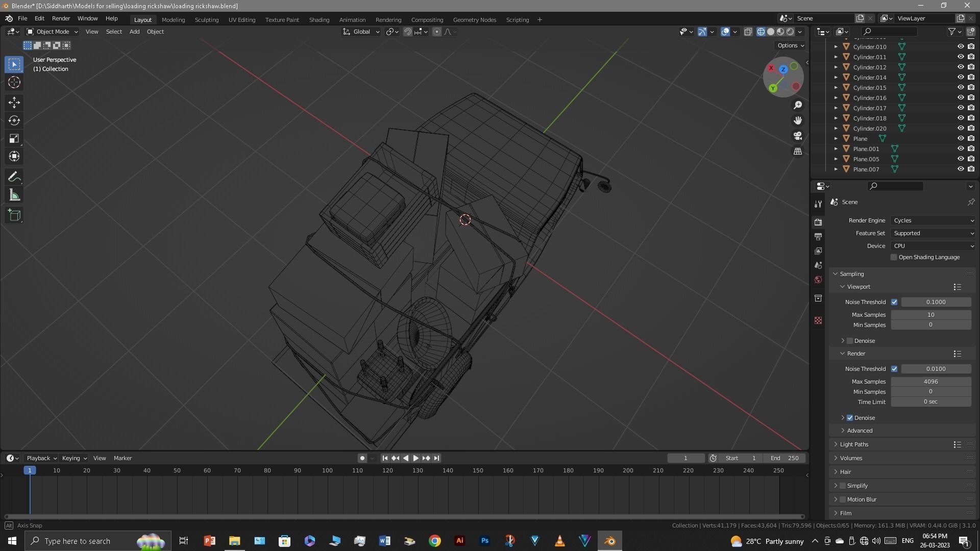
Task: Open the Tool properties tab
Action: 818,204
